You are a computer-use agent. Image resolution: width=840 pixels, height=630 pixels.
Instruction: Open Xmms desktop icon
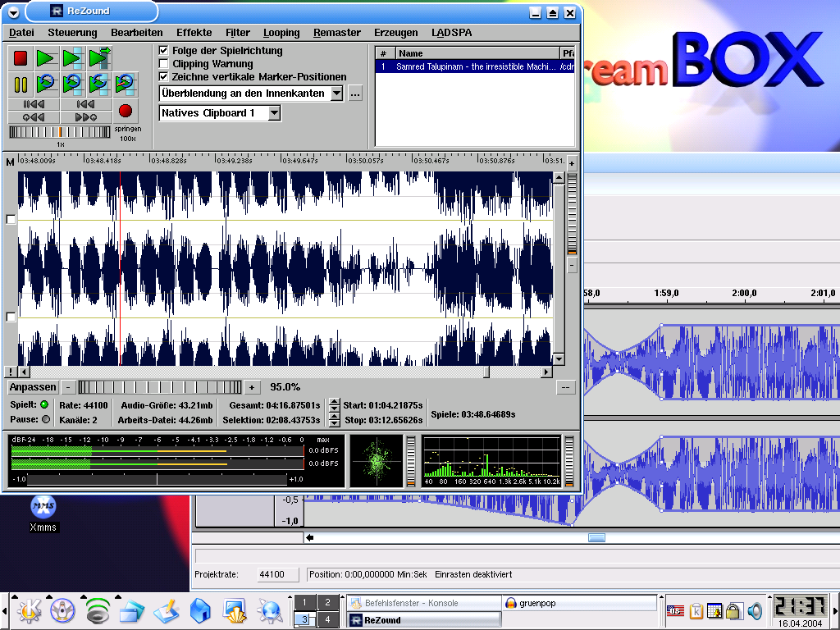coord(43,508)
